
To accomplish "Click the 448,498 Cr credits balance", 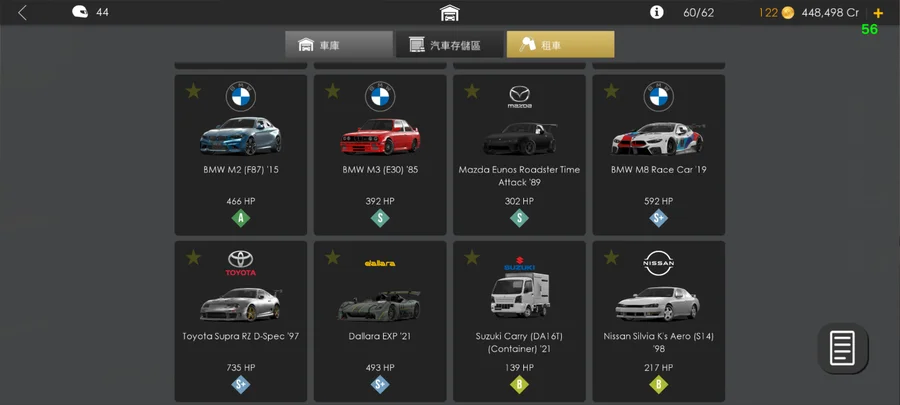I will [830, 13].
